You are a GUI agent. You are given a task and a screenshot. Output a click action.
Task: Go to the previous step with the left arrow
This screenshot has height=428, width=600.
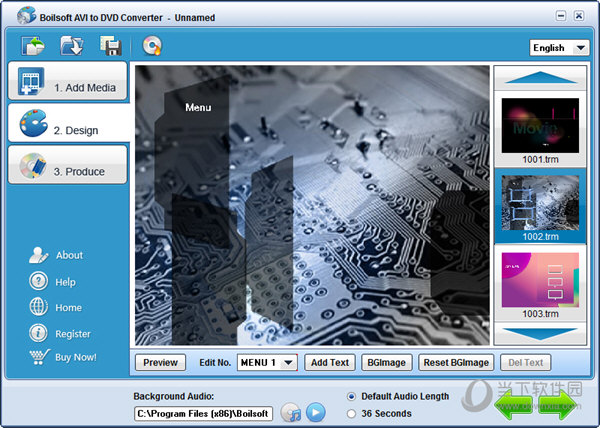[x=513, y=405]
